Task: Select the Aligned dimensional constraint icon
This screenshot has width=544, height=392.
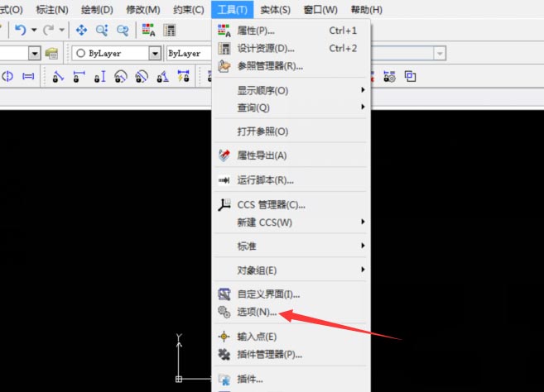Action: pos(58,76)
